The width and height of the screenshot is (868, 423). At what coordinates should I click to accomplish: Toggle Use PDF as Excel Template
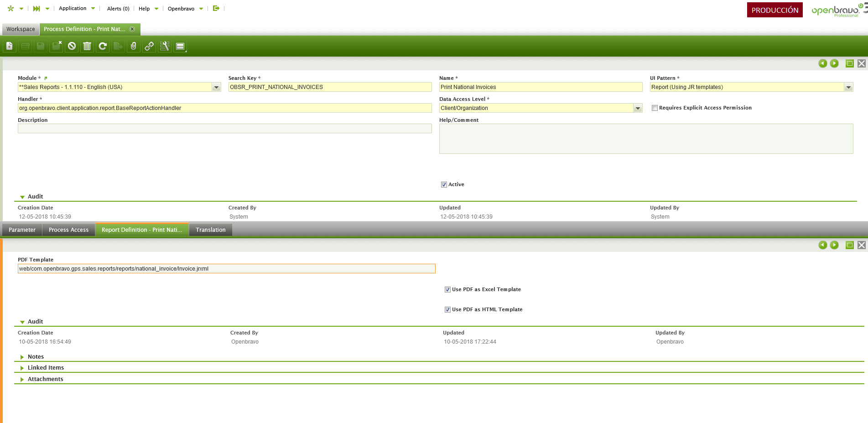pos(447,290)
